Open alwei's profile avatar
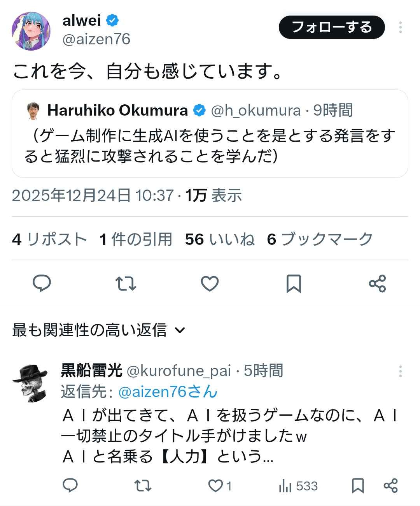The image size is (420, 506). (x=31, y=31)
